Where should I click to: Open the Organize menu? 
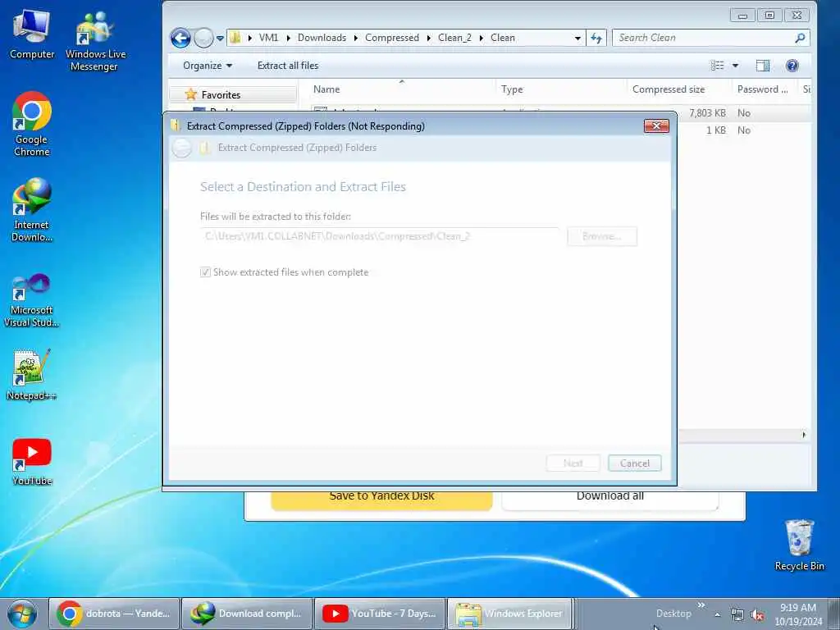pos(208,66)
